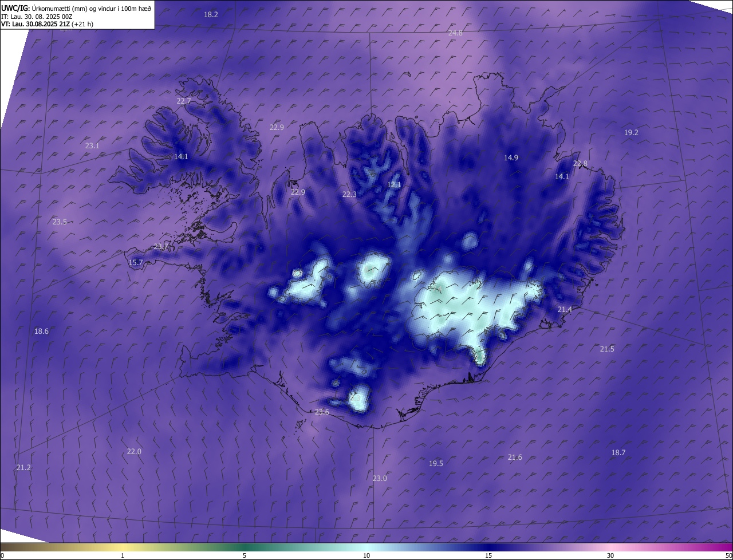Click the legend tick label 30
This screenshot has height=560, width=733.
(x=610, y=555)
